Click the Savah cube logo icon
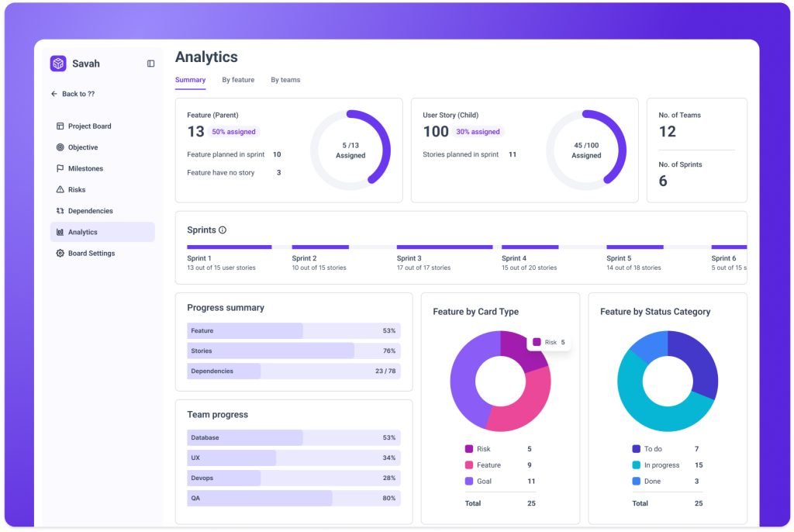794x532 pixels. (x=58, y=64)
